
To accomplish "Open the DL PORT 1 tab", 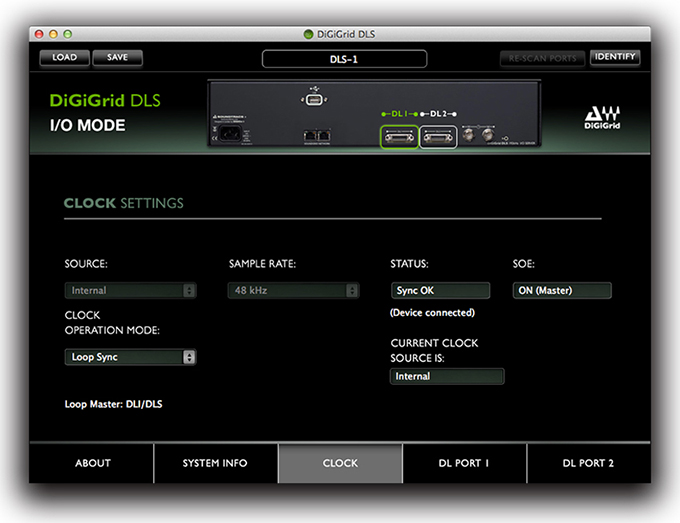I will tap(464, 463).
